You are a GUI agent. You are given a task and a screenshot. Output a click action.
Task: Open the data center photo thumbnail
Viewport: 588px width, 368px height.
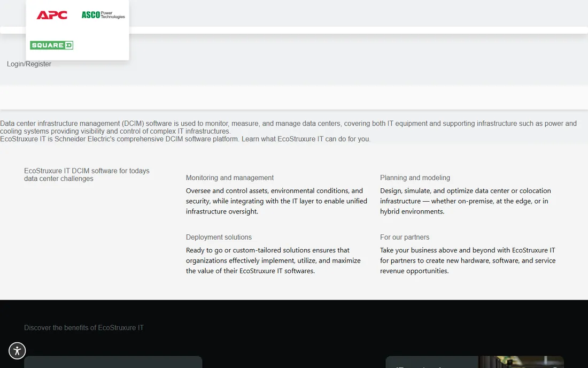click(521, 362)
